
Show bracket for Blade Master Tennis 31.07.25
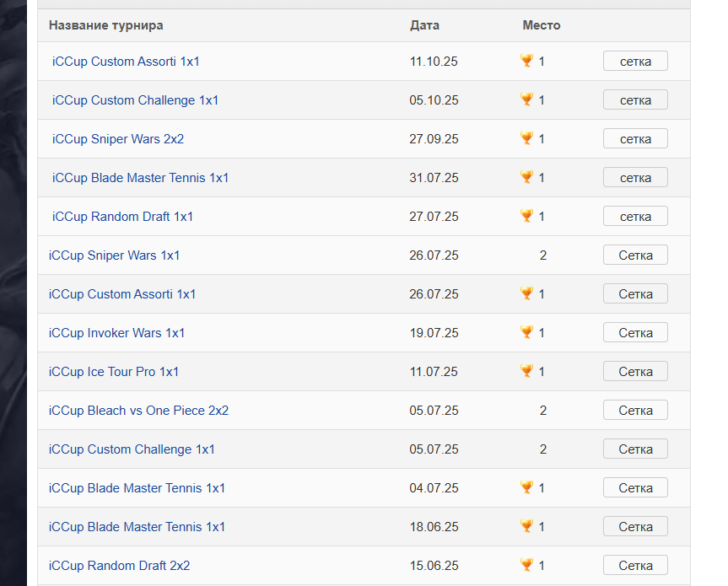tap(635, 177)
